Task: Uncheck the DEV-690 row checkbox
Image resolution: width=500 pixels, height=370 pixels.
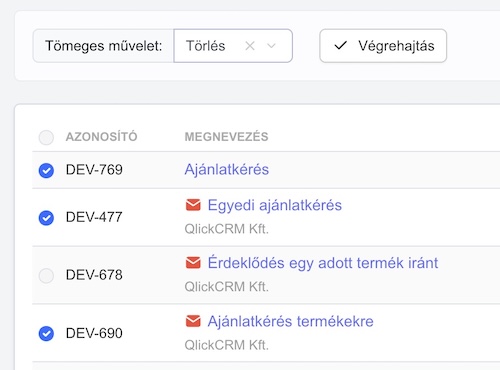Action: [x=46, y=333]
